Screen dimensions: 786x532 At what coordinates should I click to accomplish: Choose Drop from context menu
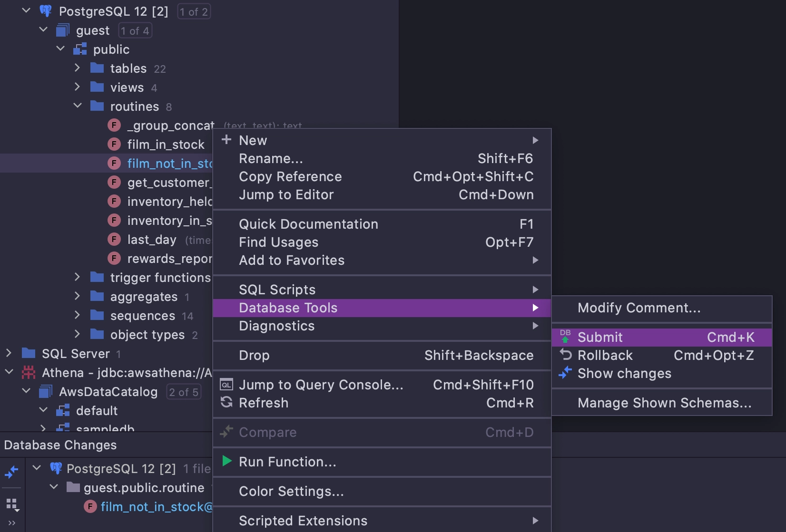[382, 355]
